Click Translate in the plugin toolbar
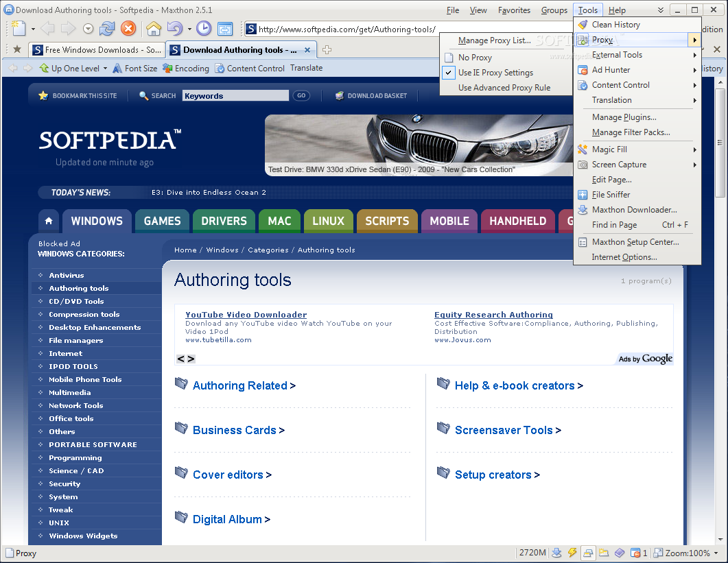The width and height of the screenshot is (728, 563). (x=307, y=68)
